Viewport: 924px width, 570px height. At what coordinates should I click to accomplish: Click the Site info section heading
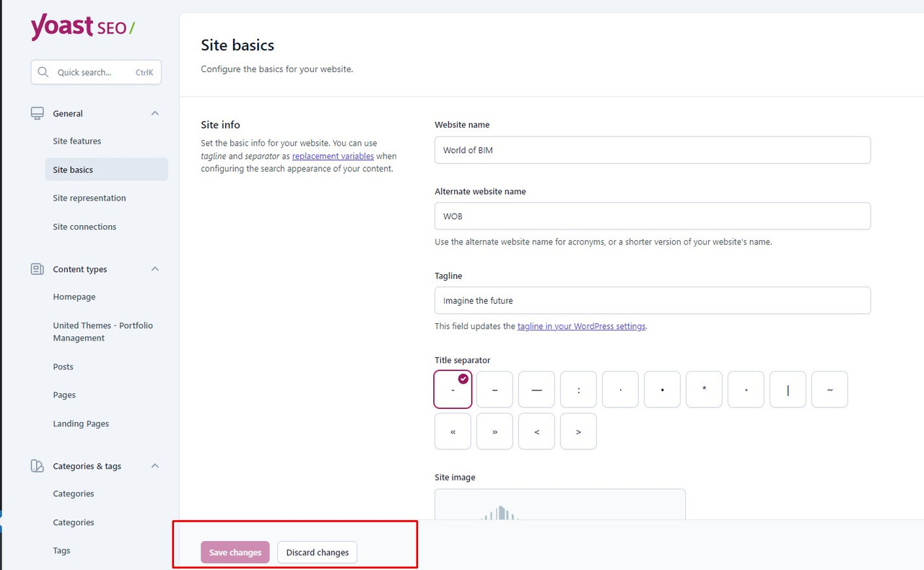click(220, 125)
